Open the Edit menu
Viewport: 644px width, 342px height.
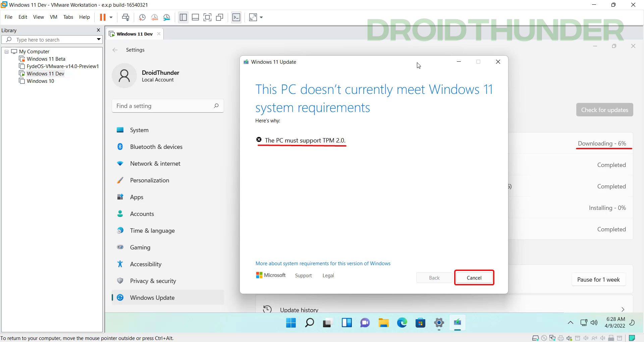click(x=23, y=17)
